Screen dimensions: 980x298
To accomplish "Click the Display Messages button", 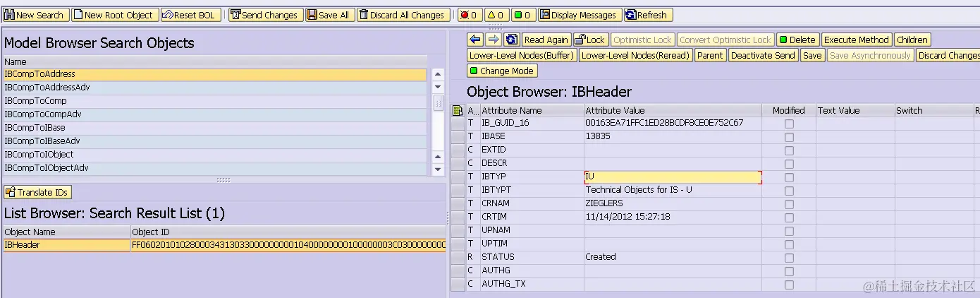I will [x=580, y=15].
